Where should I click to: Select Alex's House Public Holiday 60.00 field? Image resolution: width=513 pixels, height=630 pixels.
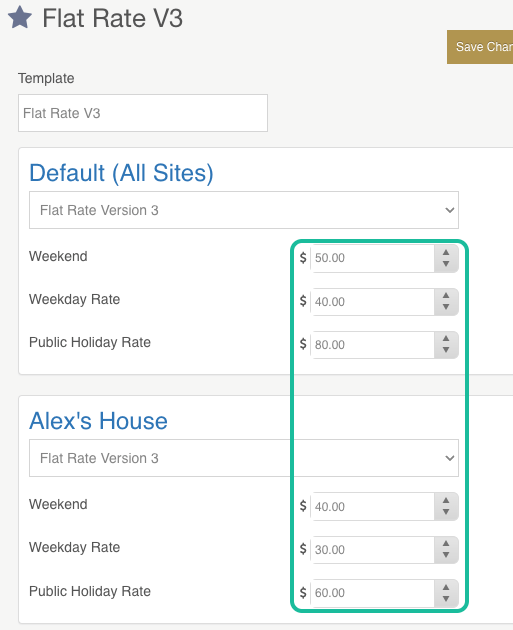(373, 593)
